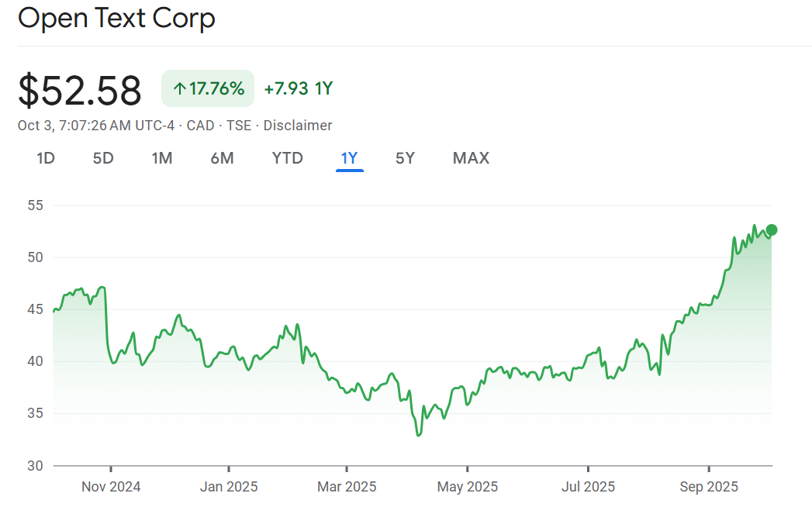Viewport: 812px width, 507px height.
Task: Click the Jul 2025 axis label
Action: pos(588,487)
